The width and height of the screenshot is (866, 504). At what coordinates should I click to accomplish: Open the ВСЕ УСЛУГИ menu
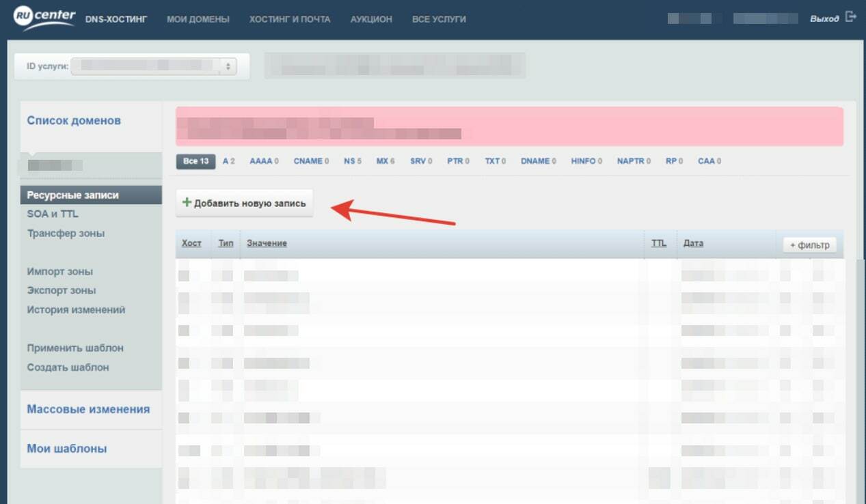click(439, 19)
